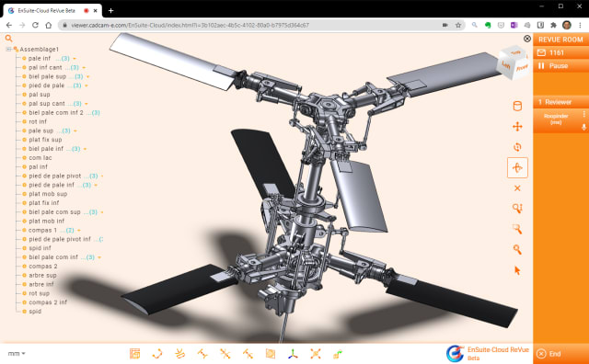Go to the browser home page

(x=49, y=25)
